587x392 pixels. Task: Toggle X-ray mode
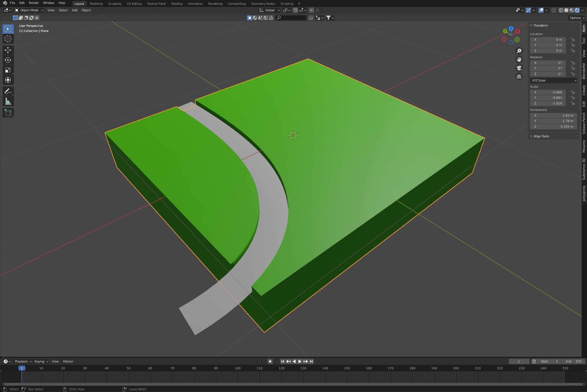(x=554, y=10)
